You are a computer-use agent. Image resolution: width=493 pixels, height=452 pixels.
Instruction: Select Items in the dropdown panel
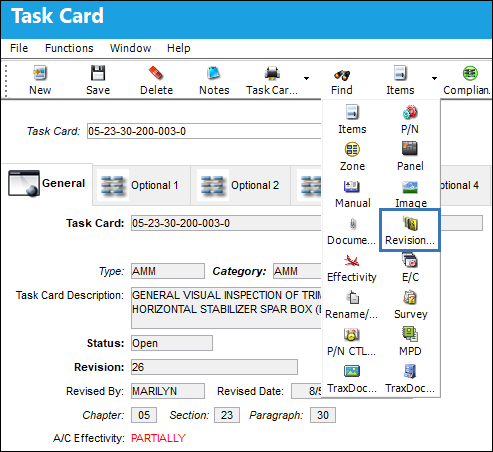tap(352, 119)
